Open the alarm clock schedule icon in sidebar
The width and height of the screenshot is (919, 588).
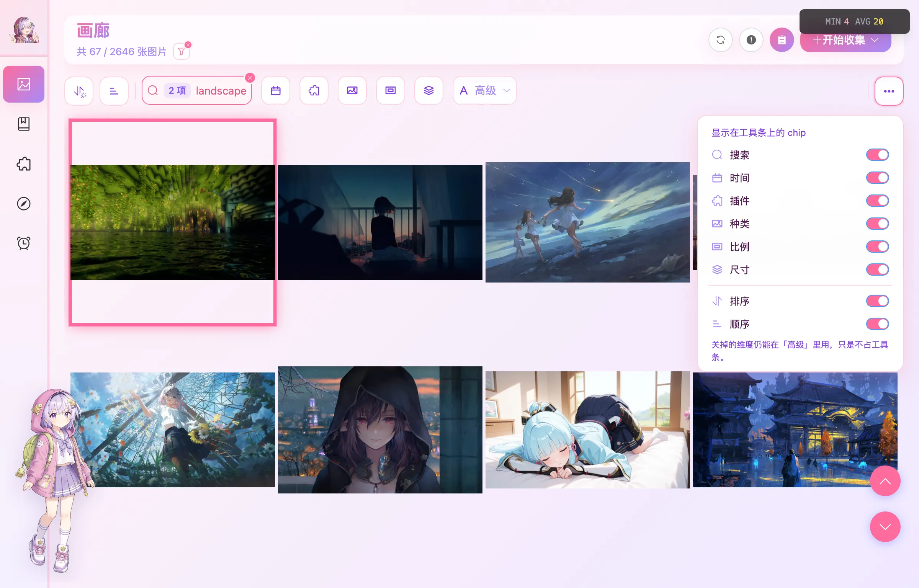pos(24,243)
